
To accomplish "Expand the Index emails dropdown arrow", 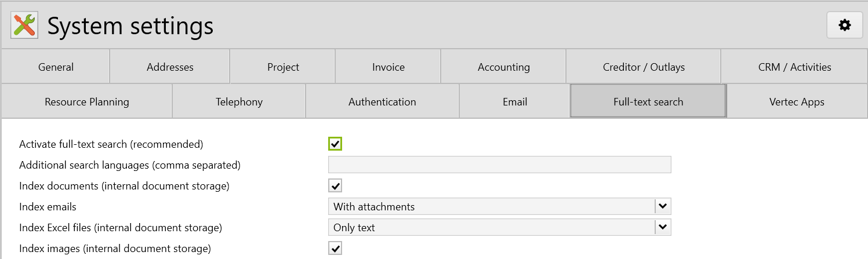I will (663, 206).
